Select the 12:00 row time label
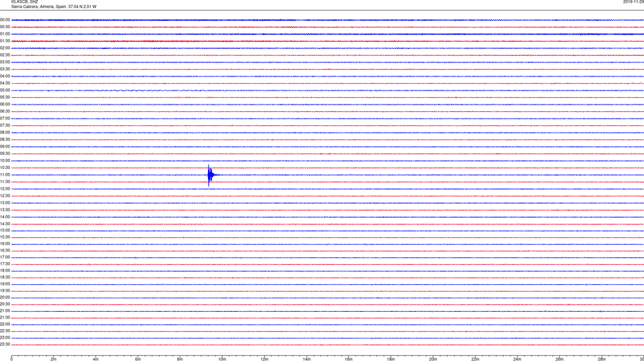Screen dimensions: 644x362 [5, 189]
